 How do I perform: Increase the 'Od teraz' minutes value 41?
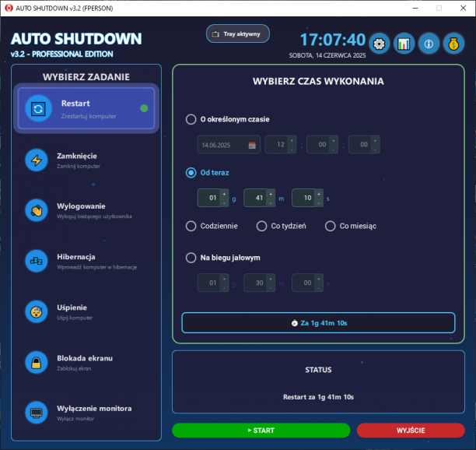click(271, 194)
